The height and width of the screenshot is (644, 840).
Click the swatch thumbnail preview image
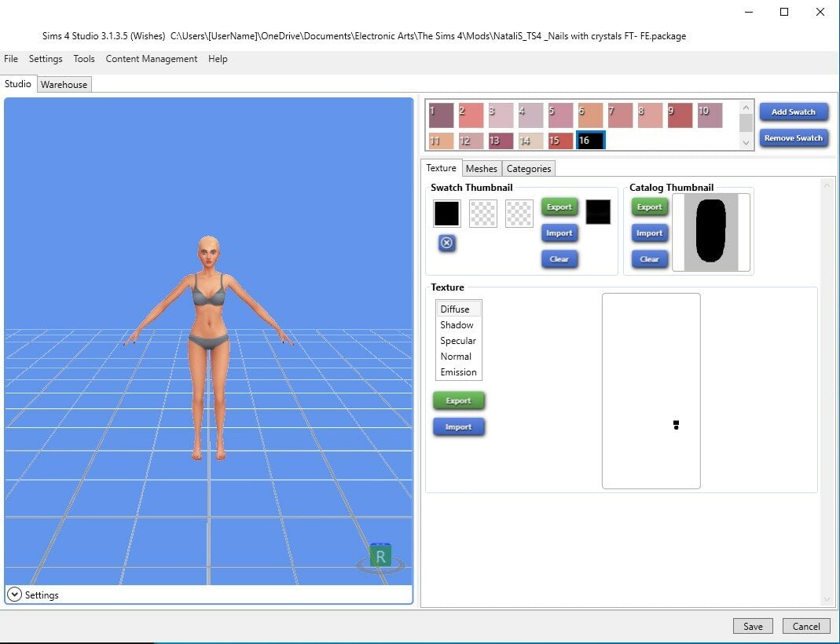[x=598, y=212]
